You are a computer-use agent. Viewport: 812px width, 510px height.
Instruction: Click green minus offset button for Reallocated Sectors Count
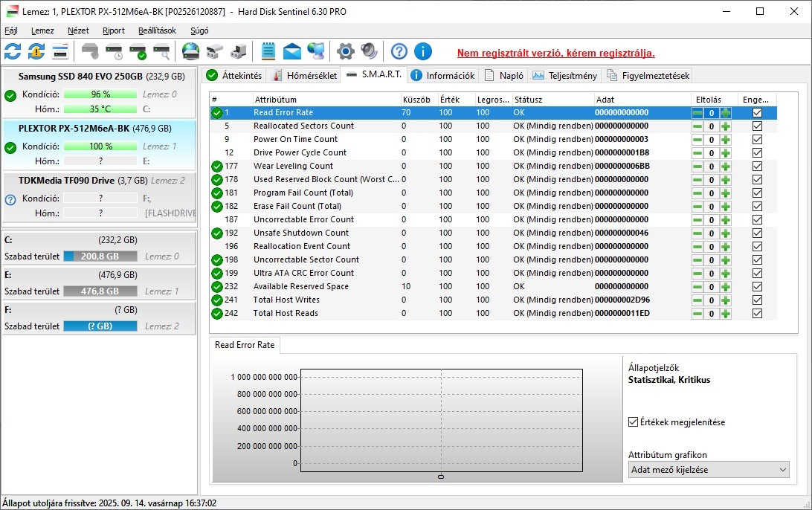[697, 126]
